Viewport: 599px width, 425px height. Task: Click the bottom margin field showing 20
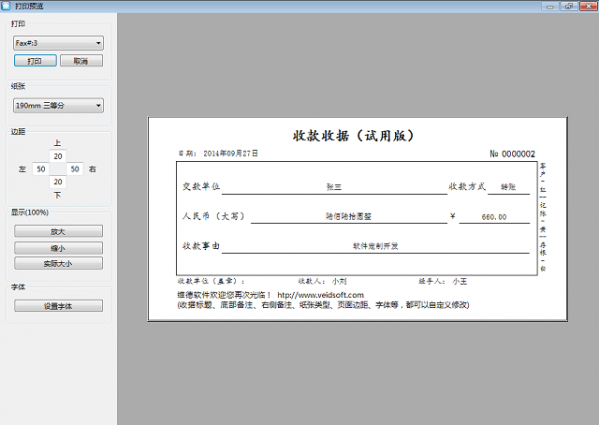point(58,182)
